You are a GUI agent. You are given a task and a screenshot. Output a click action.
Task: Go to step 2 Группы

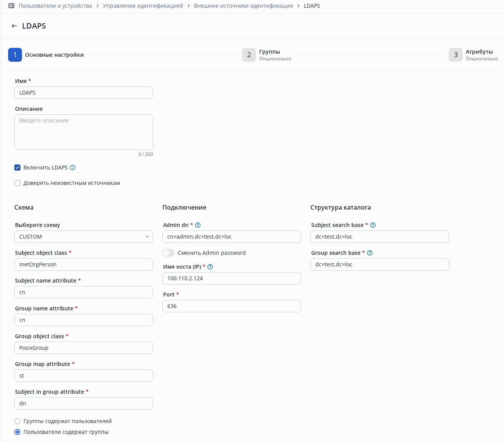249,55
